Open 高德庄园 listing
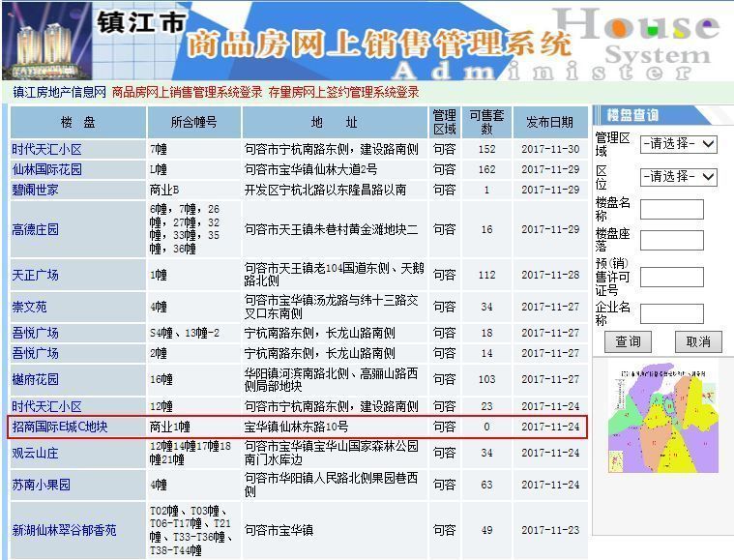This screenshot has height=560, width=734. [35, 229]
